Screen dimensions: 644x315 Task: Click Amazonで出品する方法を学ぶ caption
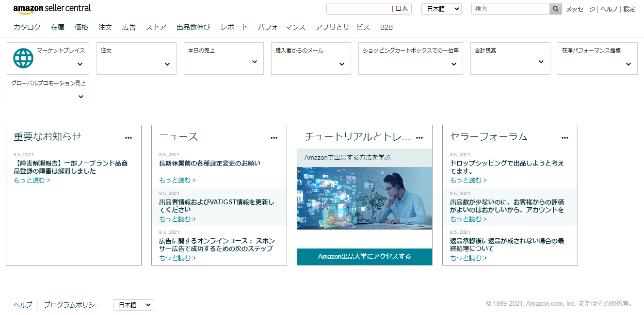(348, 157)
